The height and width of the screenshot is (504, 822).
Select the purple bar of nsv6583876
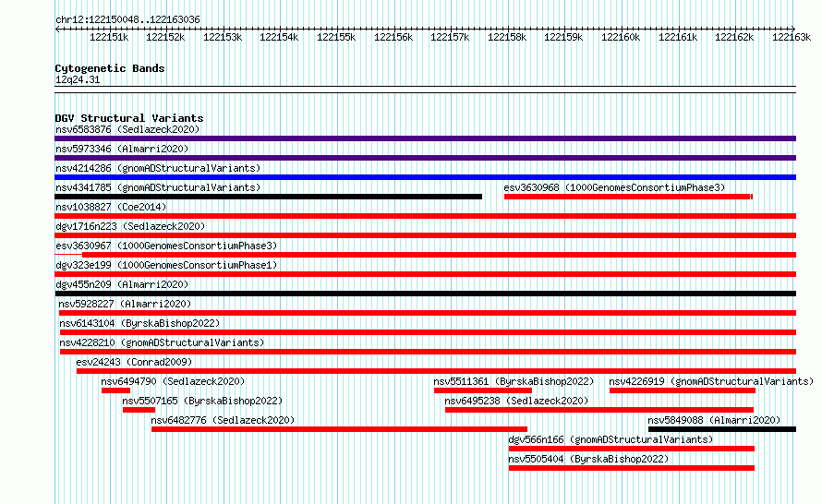425,138
